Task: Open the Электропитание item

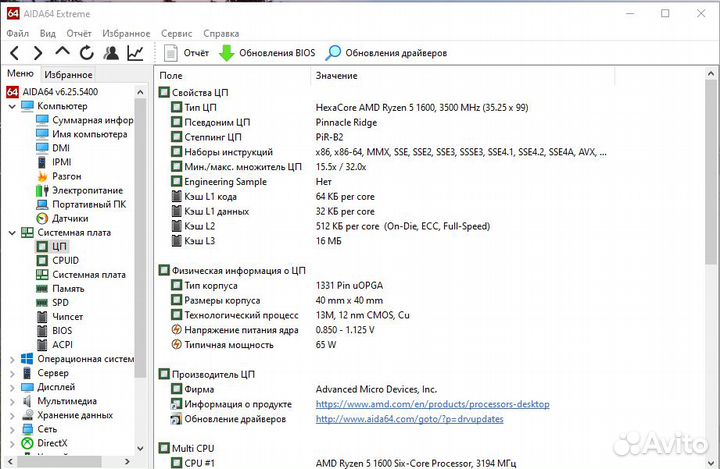Action: 79,190
